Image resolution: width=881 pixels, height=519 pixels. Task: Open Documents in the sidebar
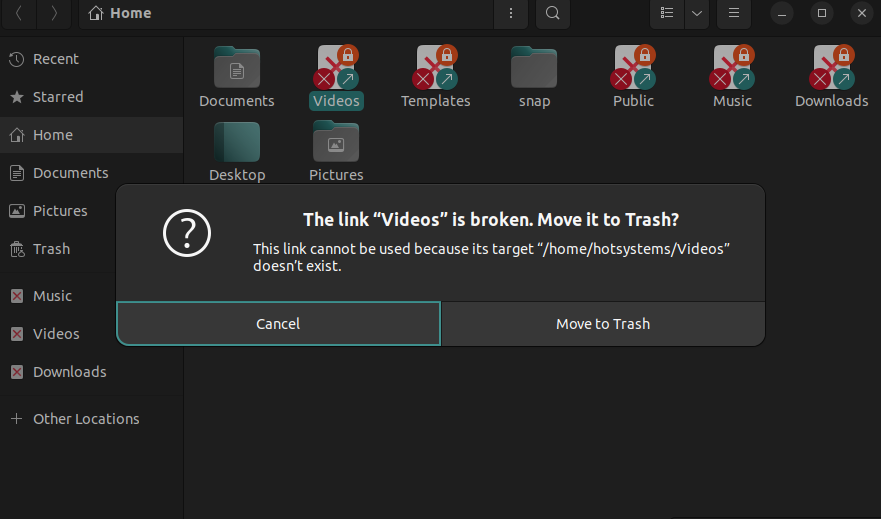[92, 173]
